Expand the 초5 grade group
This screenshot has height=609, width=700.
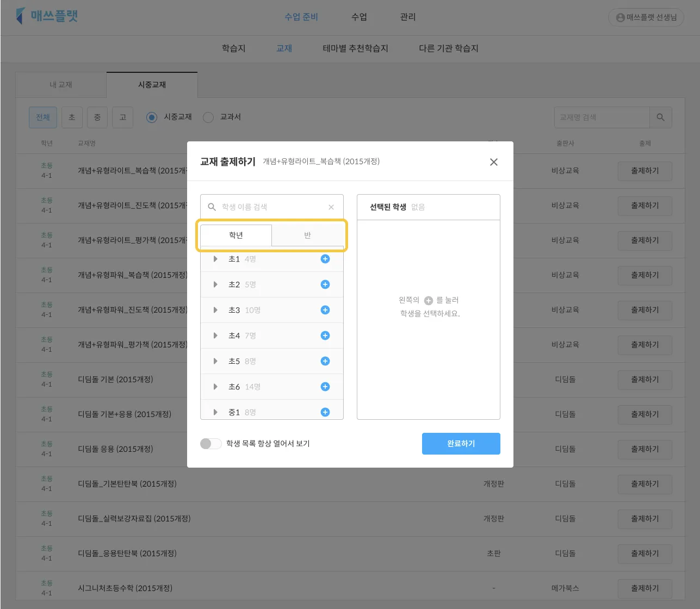215,361
